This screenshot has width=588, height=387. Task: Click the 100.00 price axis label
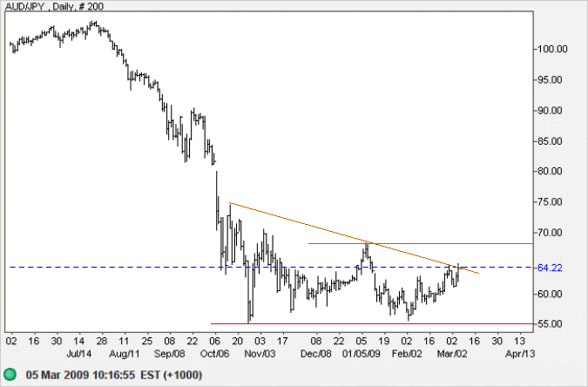click(x=552, y=49)
